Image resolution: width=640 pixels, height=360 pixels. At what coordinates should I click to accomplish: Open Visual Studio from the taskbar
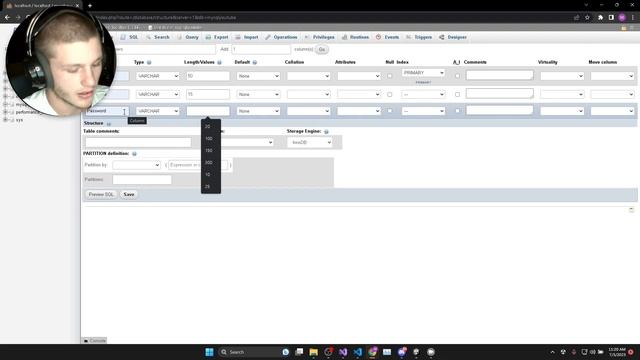pos(343,352)
